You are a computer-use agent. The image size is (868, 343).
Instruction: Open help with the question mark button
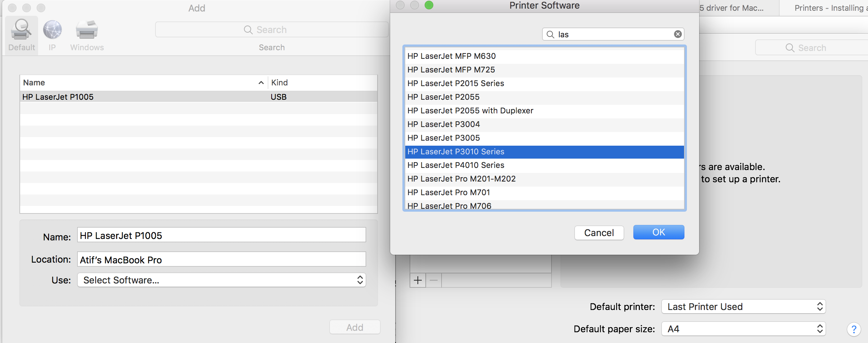tap(854, 329)
